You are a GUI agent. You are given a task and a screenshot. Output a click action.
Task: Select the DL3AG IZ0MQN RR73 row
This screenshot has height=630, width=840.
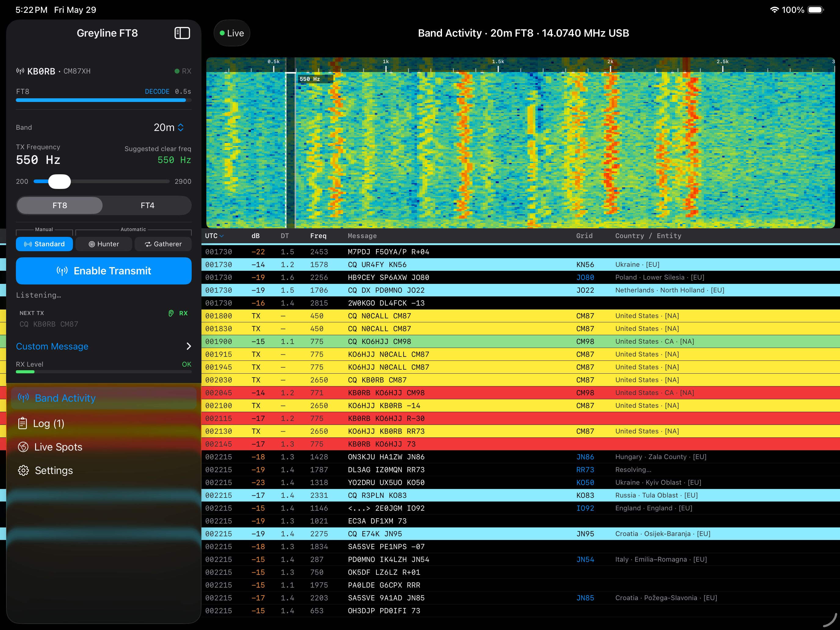pyautogui.click(x=520, y=470)
